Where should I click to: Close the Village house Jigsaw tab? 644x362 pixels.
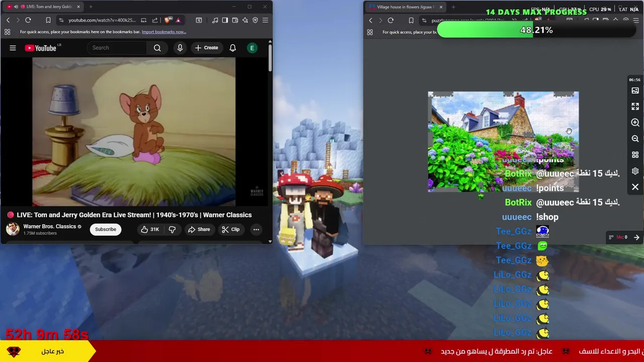point(441,7)
